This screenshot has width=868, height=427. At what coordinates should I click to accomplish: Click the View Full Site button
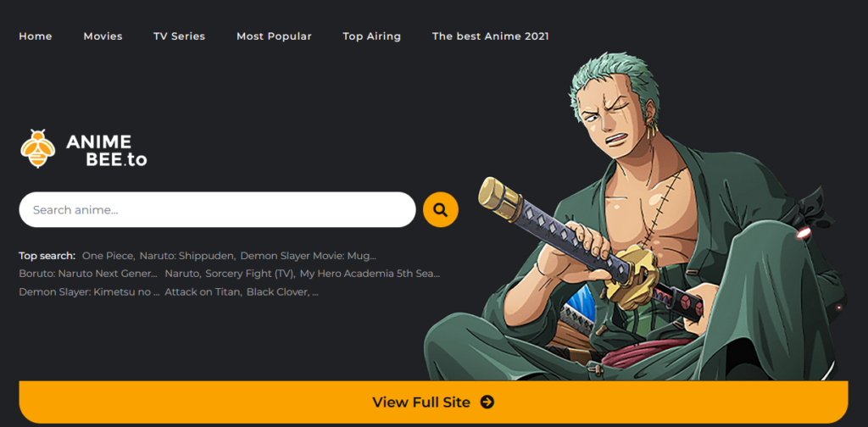tap(433, 402)
